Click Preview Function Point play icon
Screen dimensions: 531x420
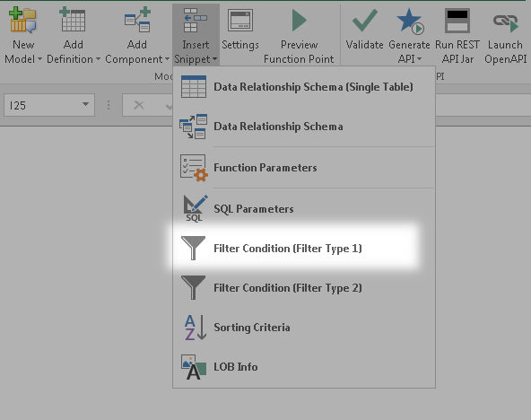pyautogui.click(x=299, y=21)
